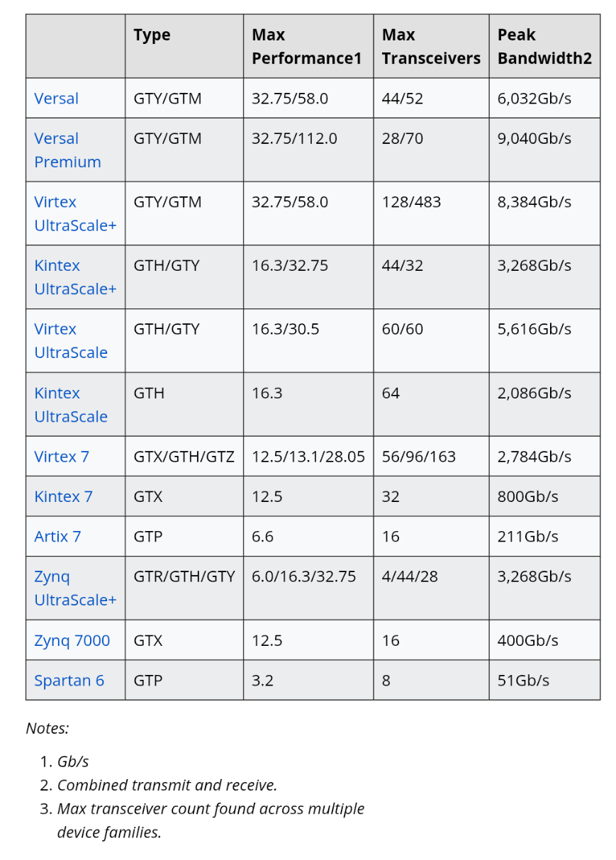Go to the Virtex 7 link
This screenshot has height=860, width=616.
(x=62, y=457)
